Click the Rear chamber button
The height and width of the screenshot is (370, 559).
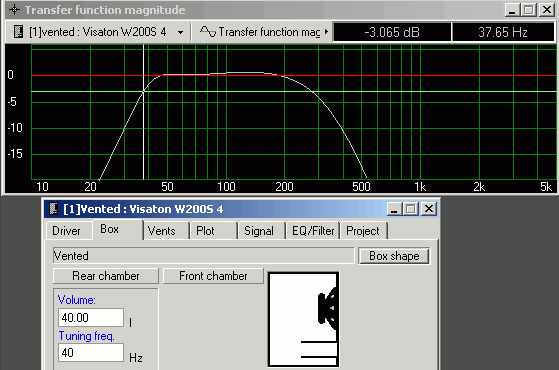(x=106, y=276)
